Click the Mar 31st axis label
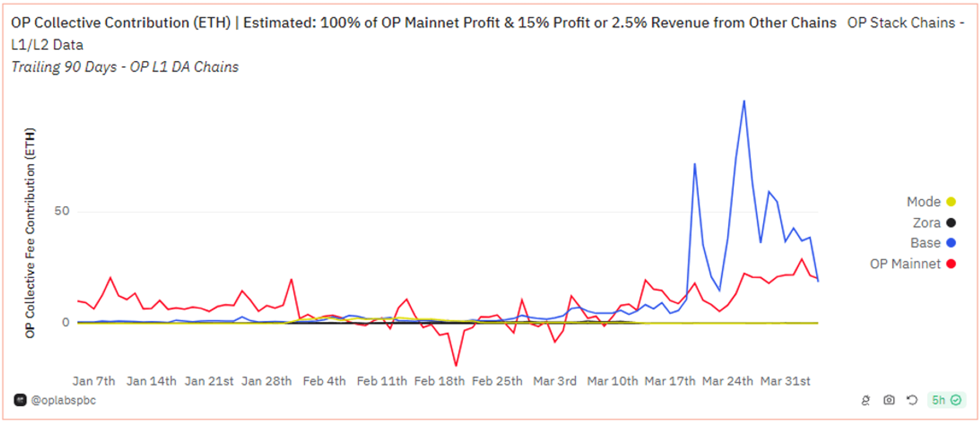Viewport: 980px width, 424px height. (785, 381)
